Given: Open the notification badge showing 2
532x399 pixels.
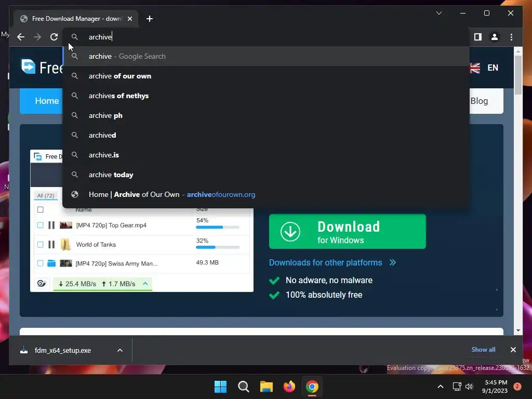Looking at the screenshot, I should pyautogui.click(x=517, y=387).
